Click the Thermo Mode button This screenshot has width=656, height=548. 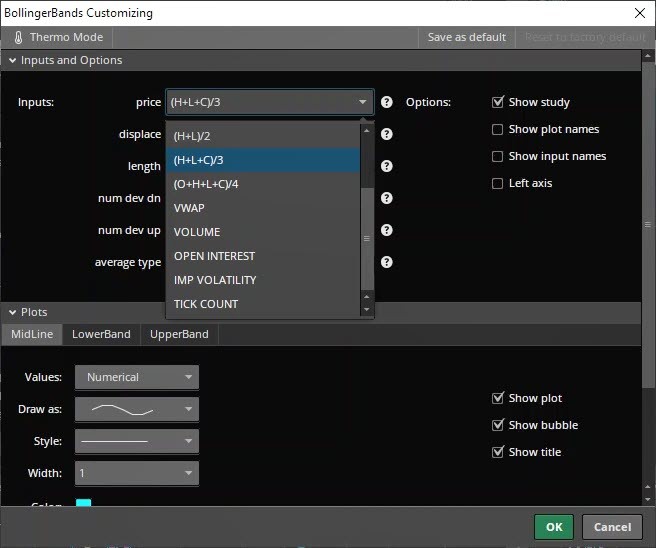57,38
